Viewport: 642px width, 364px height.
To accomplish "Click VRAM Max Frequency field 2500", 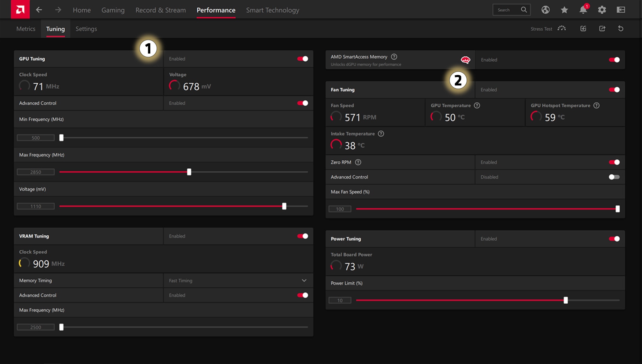I will [36, 327].
